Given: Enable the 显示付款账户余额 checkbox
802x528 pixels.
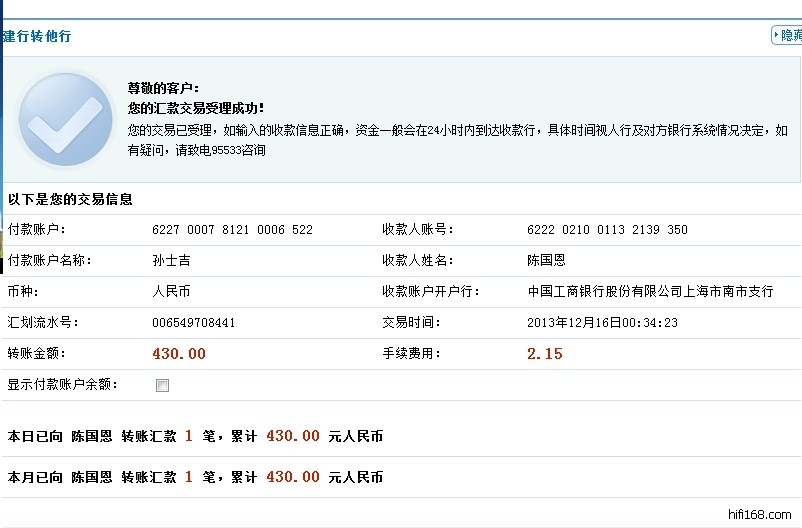Looking at the screenshot, I should pos(163,385).
